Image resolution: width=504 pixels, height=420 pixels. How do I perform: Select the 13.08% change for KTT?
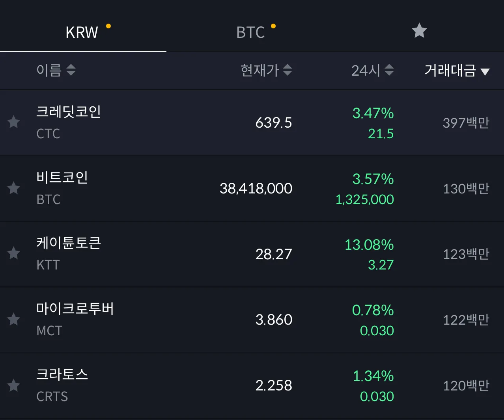click(369, 245)
